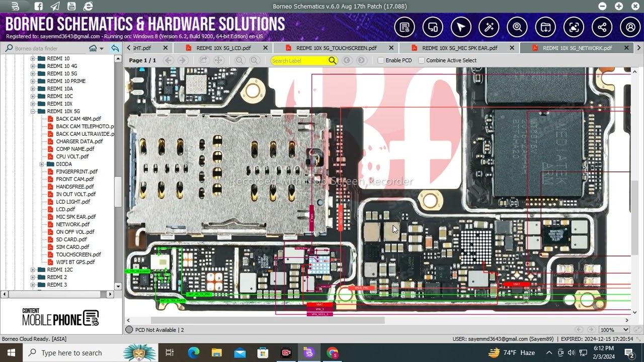Click the Windows Start button
The width and height of the screenshot is (644, 362).
(11, 352)
